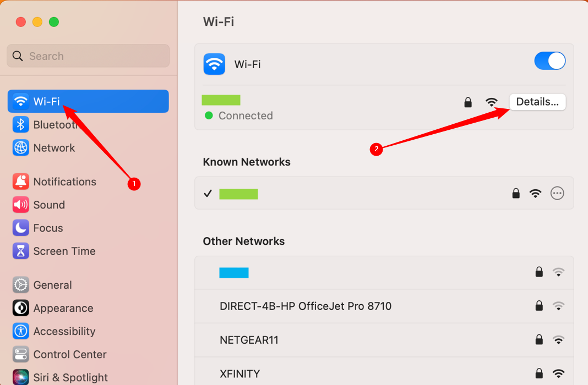Select Wi-Fi in the sidebar icon list
Viewport: 588px width, 385px height.
pos(20,101)
